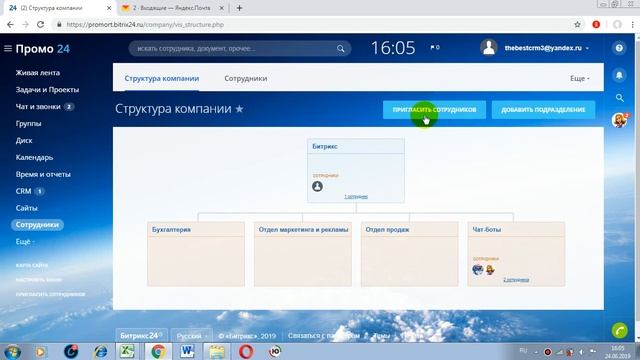Click the browser address bar URL
Image resolution: width=640 pixels, height=360 pixels.
coord(145,24)
